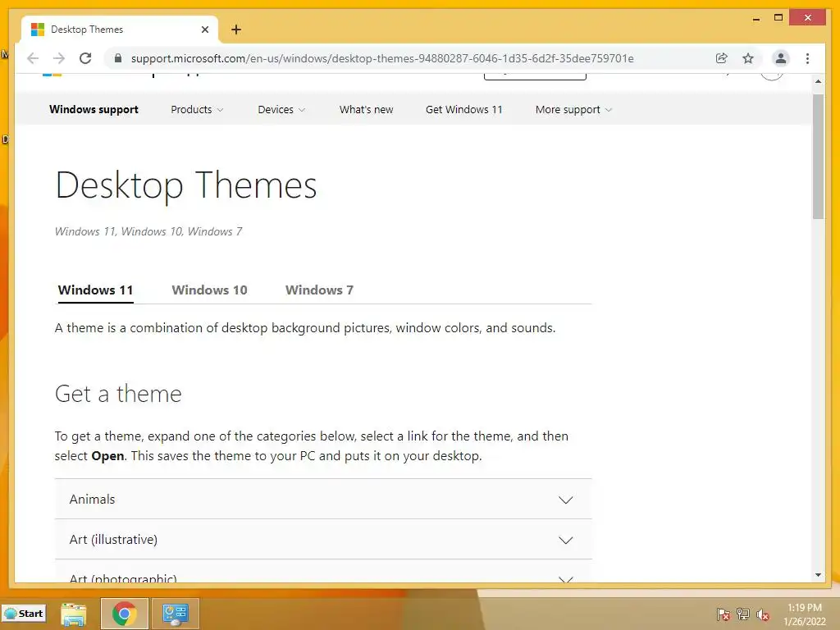The width and height of the screenshot is (840, 630).
Task: Click the page scrollbar thumb
Action: (x=818, y=157)
